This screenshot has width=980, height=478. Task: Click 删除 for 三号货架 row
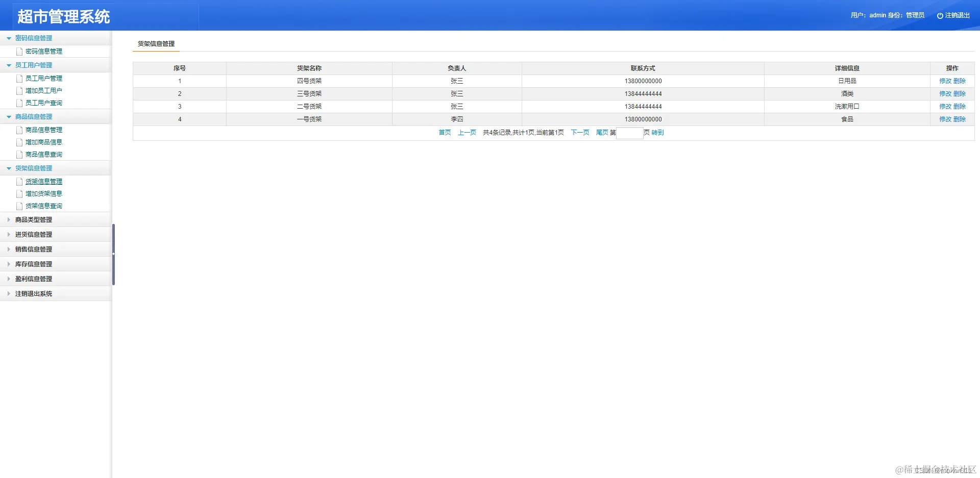[960, 94]
